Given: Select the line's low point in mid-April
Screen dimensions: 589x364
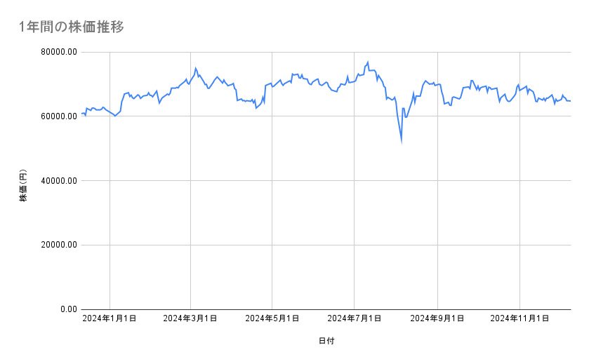Looking at the screenshot, I should [256, 108].
